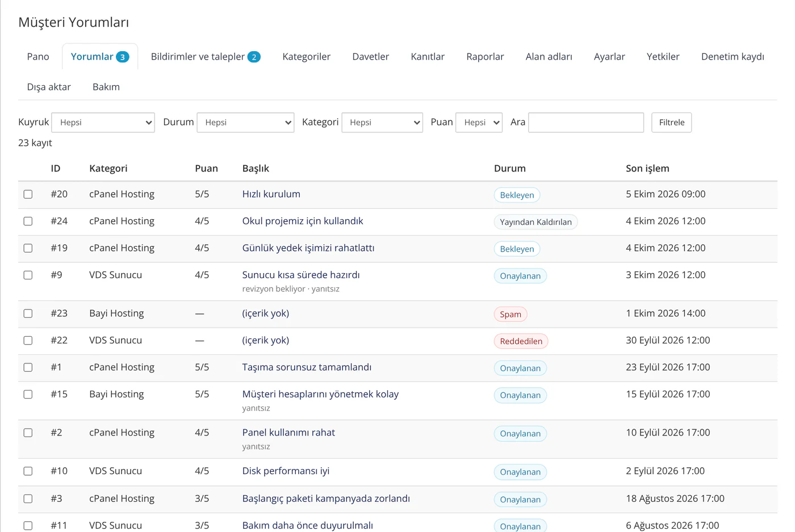Open the review Okul projemiz için kullandık

click(x=303, y=221)
